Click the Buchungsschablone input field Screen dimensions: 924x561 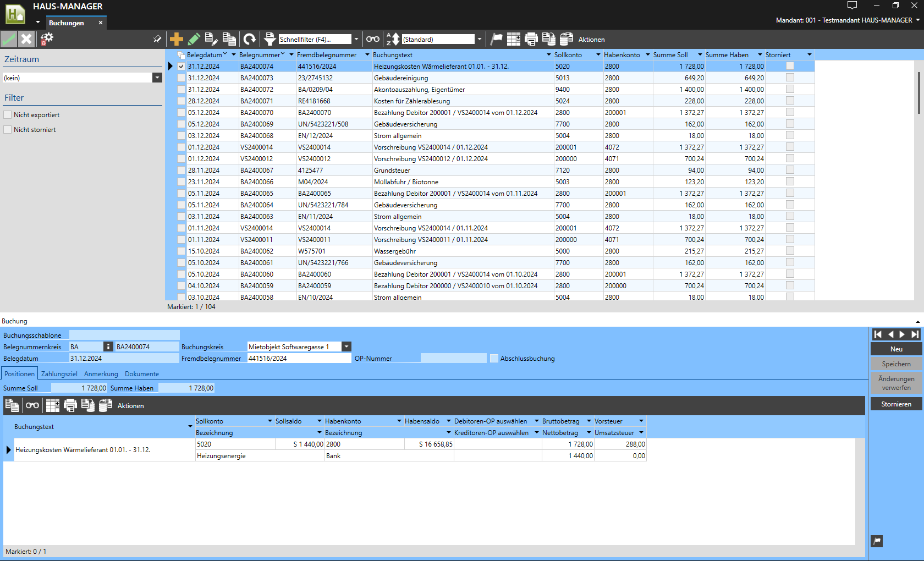click(x=124, y=335)
